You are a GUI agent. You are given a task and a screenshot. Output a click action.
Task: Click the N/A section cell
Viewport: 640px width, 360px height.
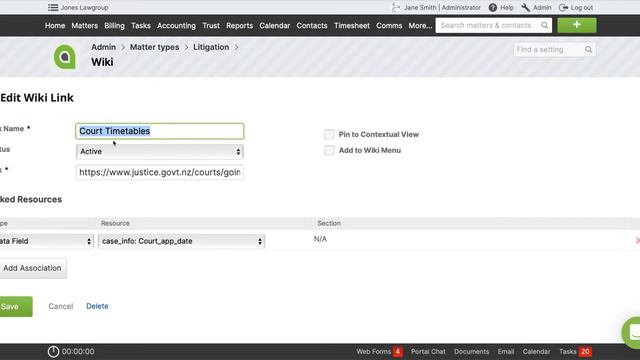[320, 239]
